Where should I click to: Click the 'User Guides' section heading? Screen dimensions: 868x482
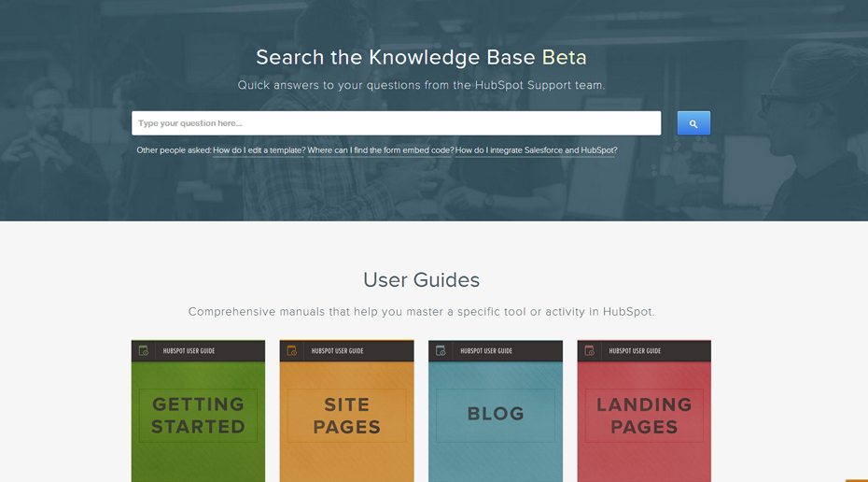pos(421,280)
